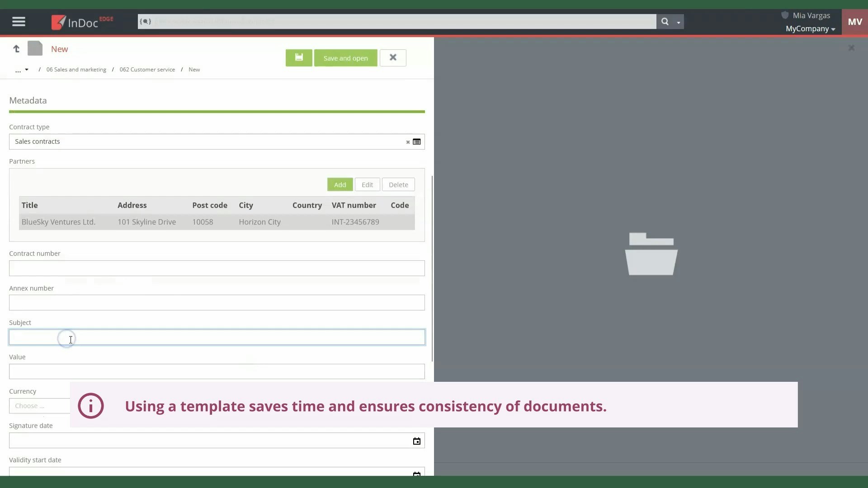Open the Signature date calendar picker
Screen dimensions: 868x488
coord(416,441)
